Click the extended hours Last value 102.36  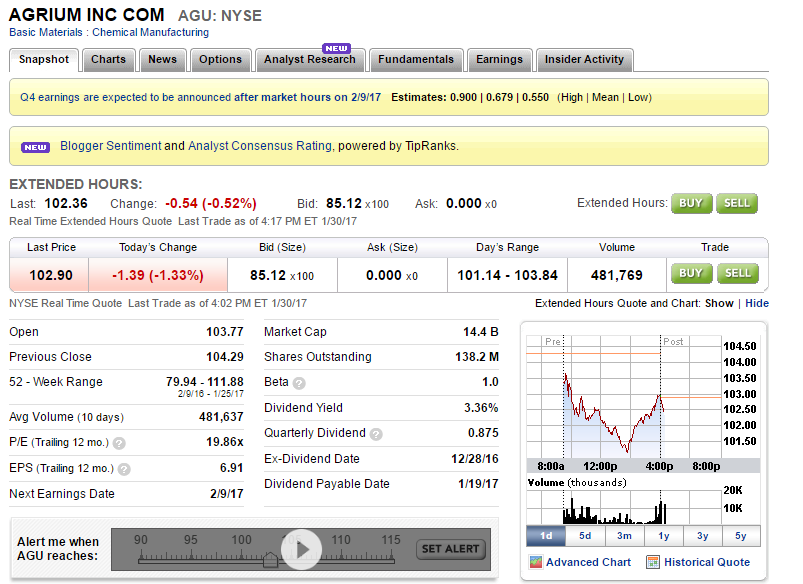[x=66, y=203]
